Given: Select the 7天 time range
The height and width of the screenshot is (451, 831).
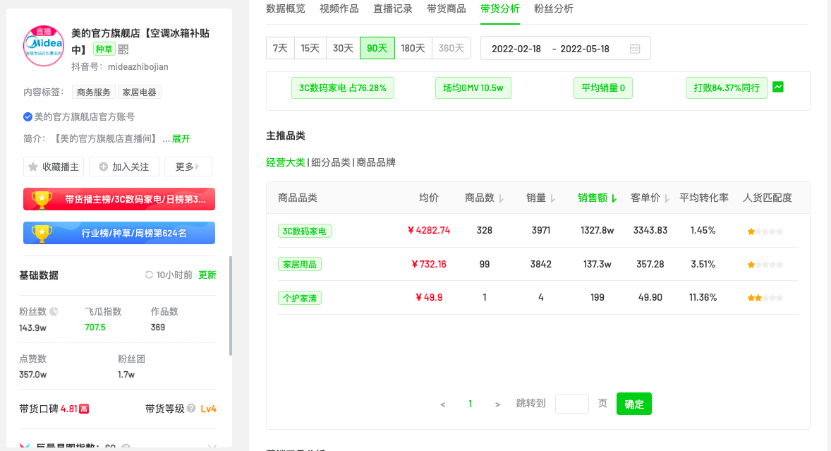Looking at the screenshot, I should [280, 48].
